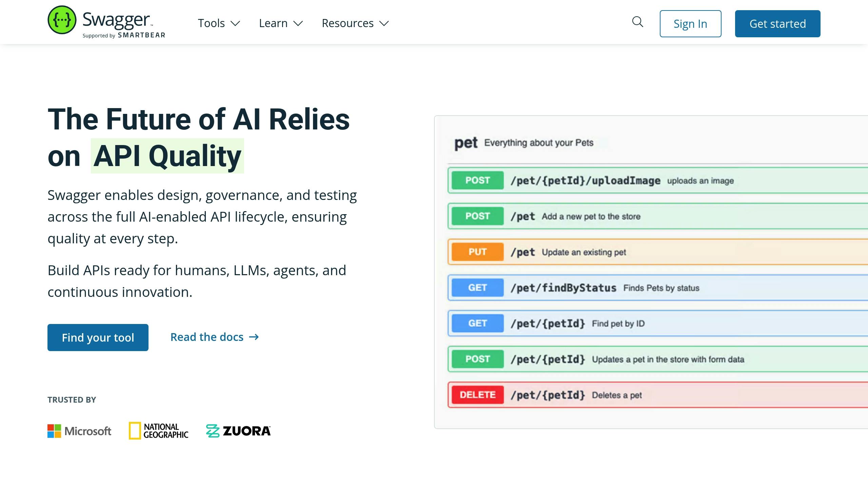
Task: Click the Sign In button
Action: 690,24
